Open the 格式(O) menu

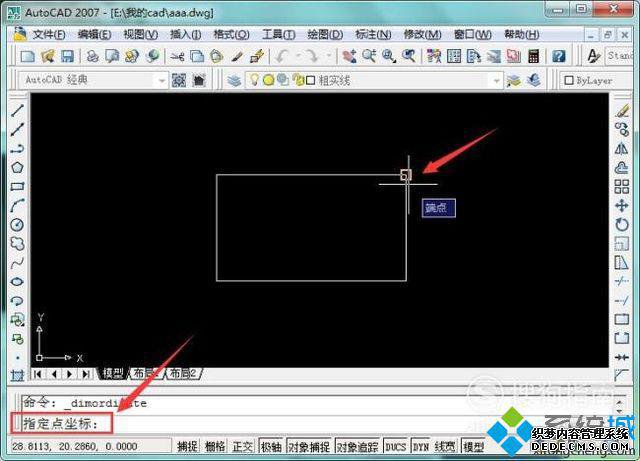(231, 34)
